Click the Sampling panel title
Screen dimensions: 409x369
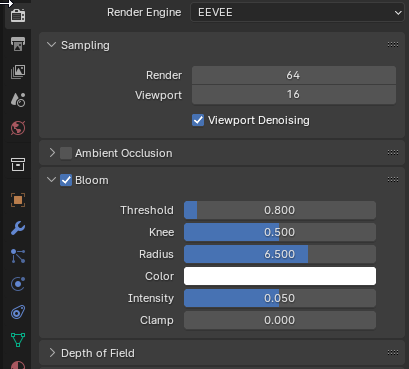(85, 45)
